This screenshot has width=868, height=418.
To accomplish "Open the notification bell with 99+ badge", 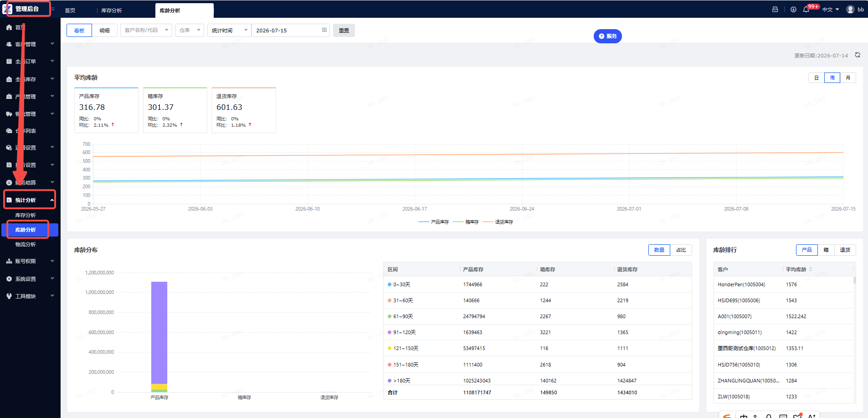I will (806, 9).
